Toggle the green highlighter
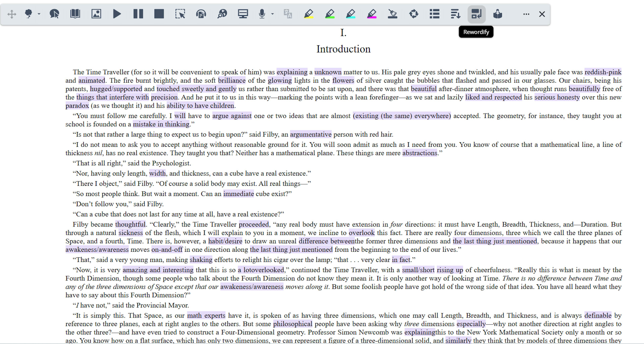644x344 pixels. (330, 14)
